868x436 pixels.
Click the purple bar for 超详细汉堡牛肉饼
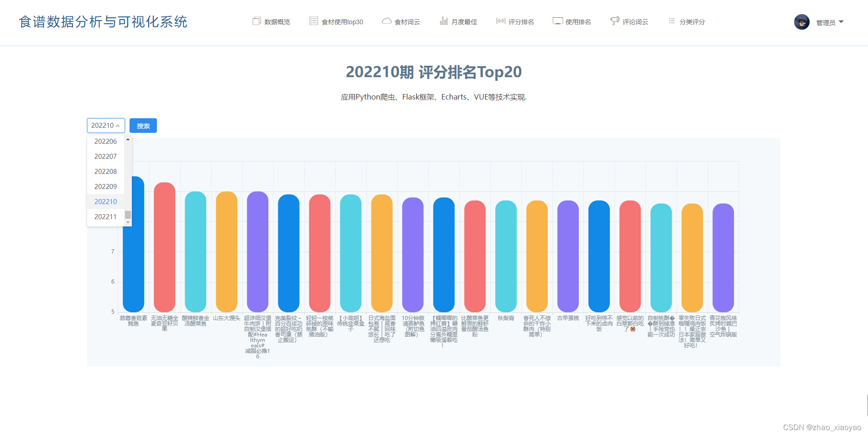point(258,252)
